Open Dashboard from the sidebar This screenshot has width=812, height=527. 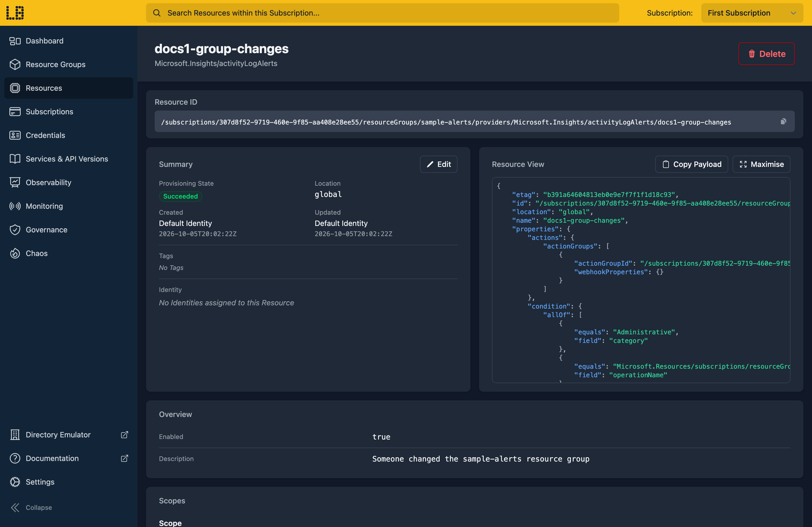tap(68, 41)
